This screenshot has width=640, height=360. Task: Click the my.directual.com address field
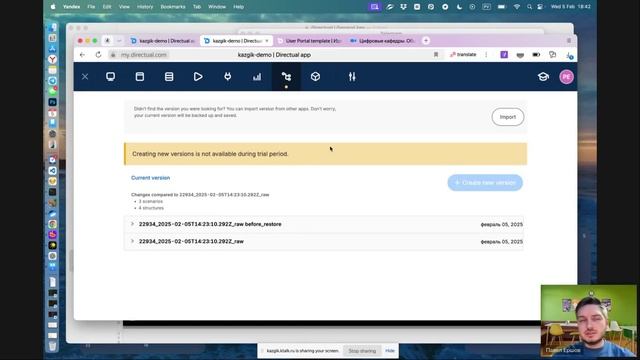pos(144,55)
